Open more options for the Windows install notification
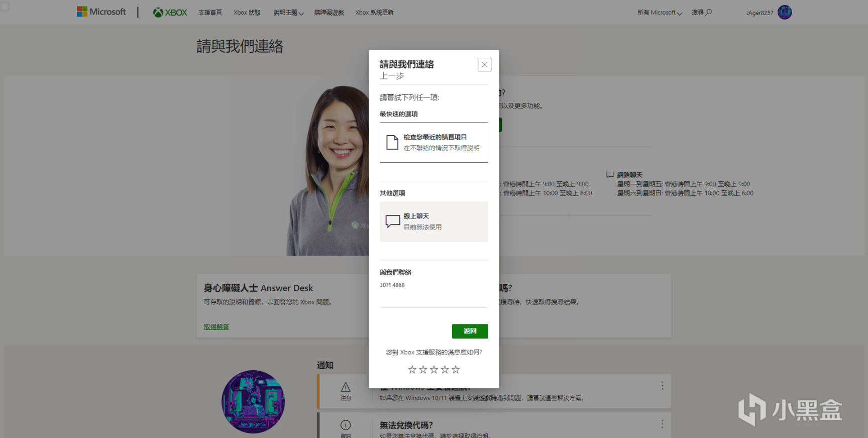This screenshot has height=438, width=868. (x=662, y=385)
